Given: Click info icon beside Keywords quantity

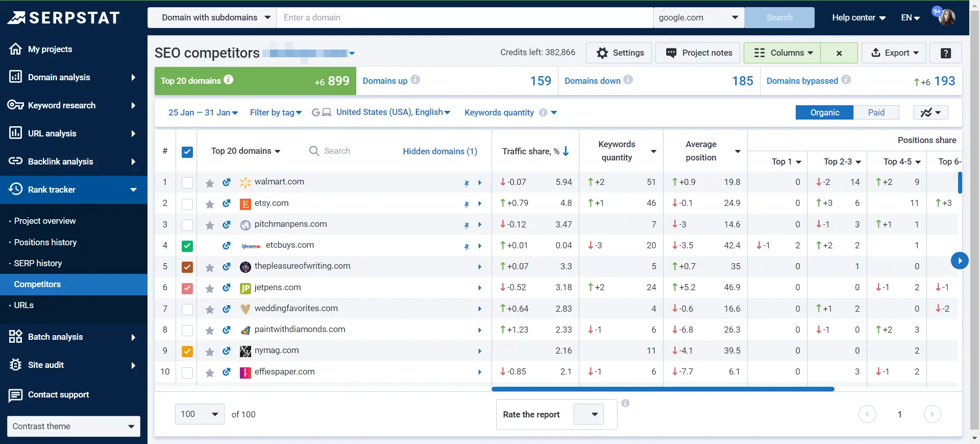Looking at the screenshot, I should [x=543, y=112].
